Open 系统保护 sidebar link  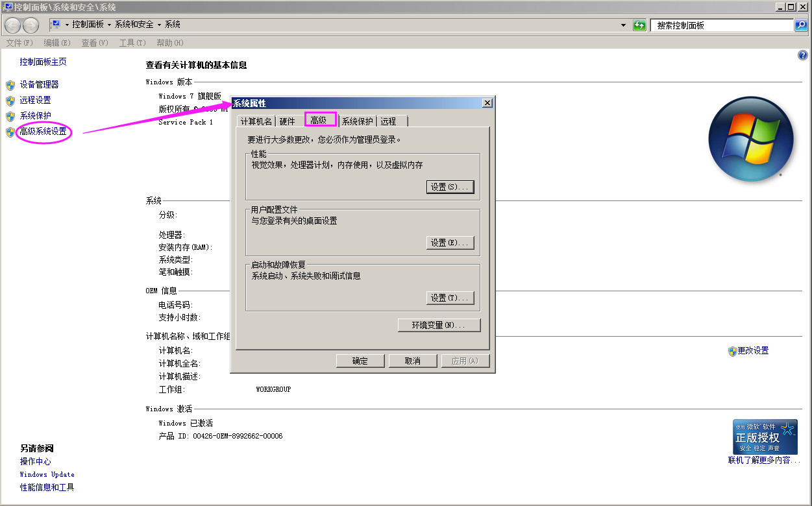[x=35, y=116]
